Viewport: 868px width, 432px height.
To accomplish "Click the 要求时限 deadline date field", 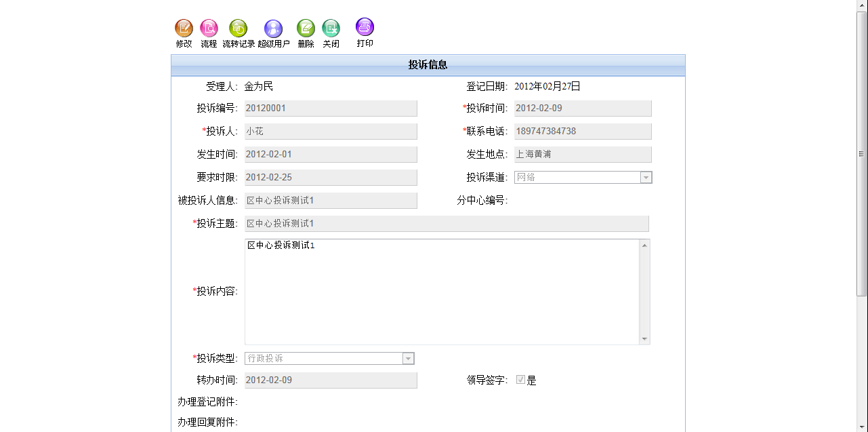I will (x=331, y=178).
